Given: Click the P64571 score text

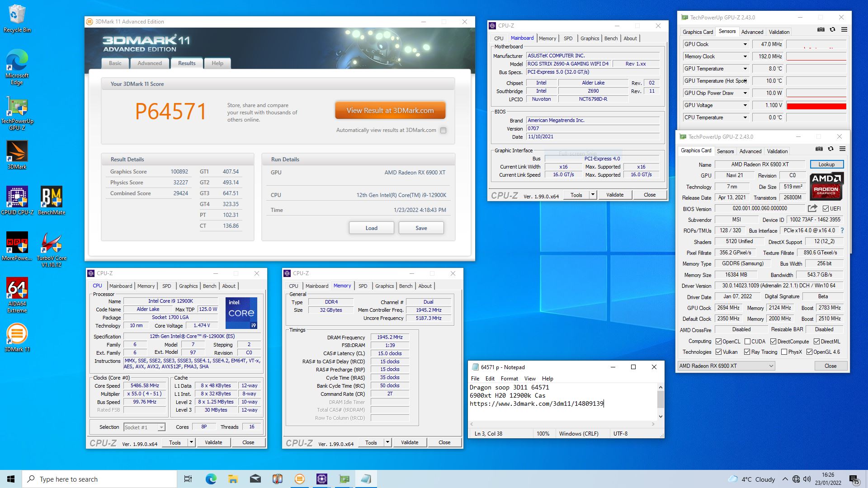Looking at the screenshot, I should (x=171, y=111).
